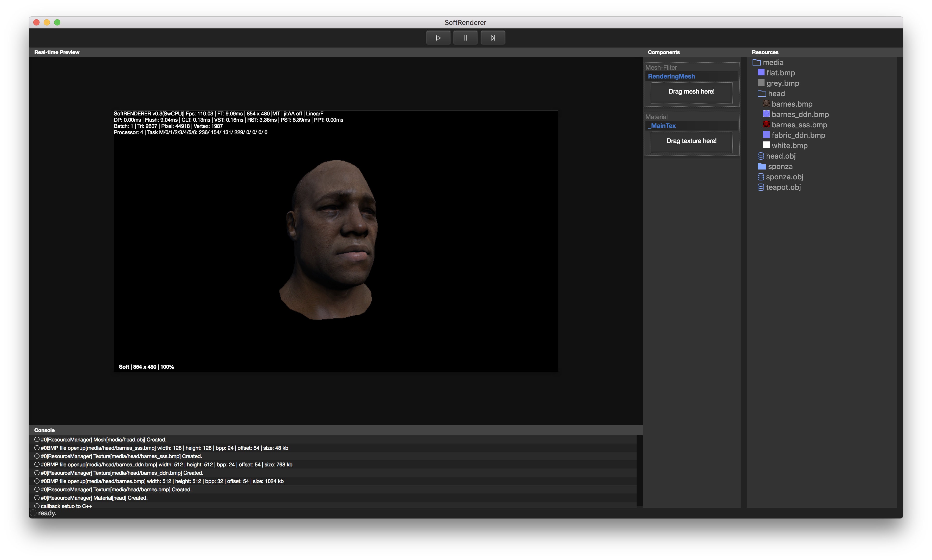
Task: Click the step-forward frame button
Action: click(x=493, y=38)
